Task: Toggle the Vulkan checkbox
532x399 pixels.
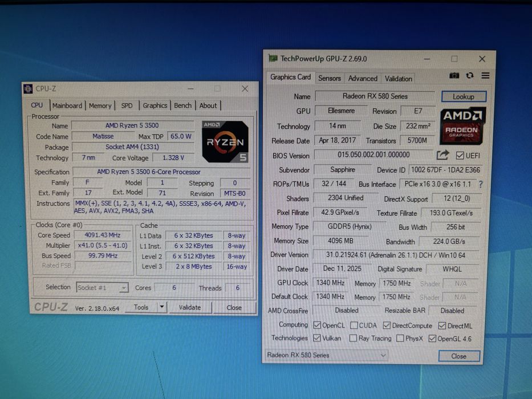Action: pyautogui.click(x=317, y=338)
